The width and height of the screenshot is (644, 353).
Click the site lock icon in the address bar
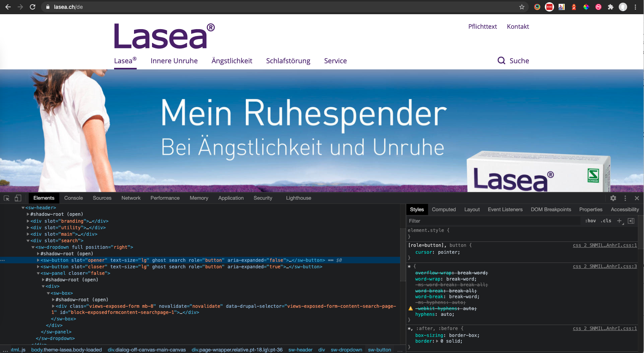[x=48, y=7]
